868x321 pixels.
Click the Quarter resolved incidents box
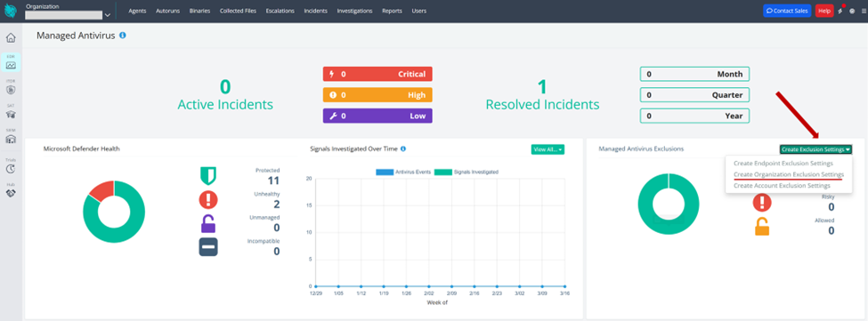pyautogui.click(x=694, y=95)
